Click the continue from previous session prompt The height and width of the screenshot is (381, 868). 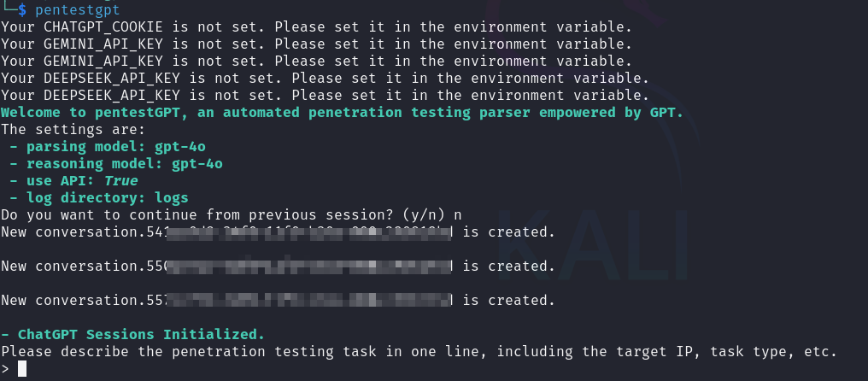[x=231, y=215]
